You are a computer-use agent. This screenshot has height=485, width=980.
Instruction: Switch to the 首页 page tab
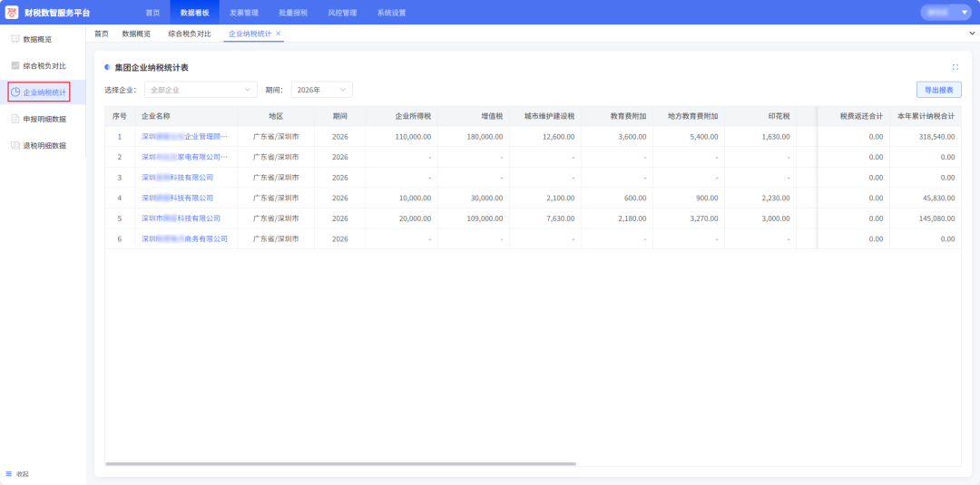[x=102, y=34]
